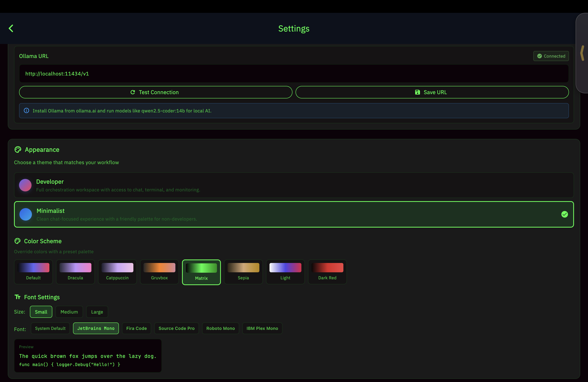This screenshot has width=588, height=382.
Task: Pick the Dracula color swatch
Action: 75,272
